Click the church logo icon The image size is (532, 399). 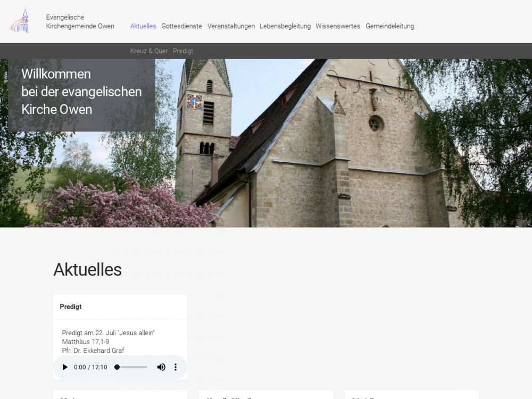pos(20,21)
